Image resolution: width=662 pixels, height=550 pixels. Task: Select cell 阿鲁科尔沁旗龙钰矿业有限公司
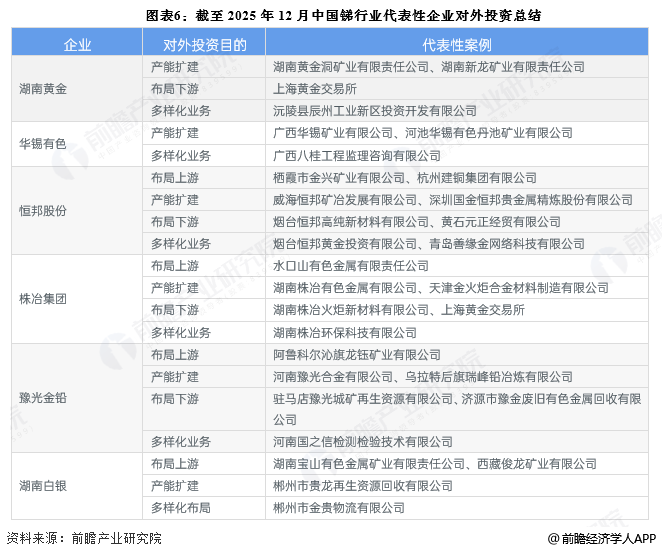(x=457, y=355)
